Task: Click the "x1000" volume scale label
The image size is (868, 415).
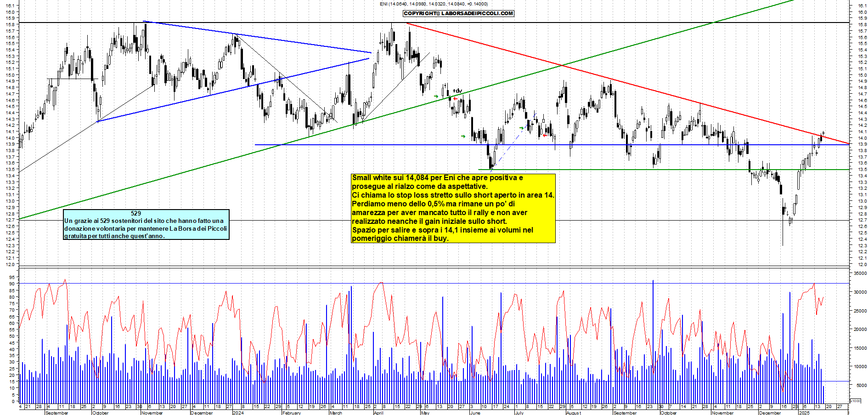Action: tap(856, 401)
